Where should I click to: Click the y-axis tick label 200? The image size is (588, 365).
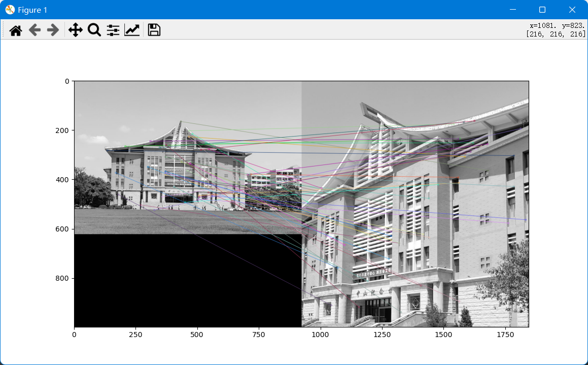(62, 130)
